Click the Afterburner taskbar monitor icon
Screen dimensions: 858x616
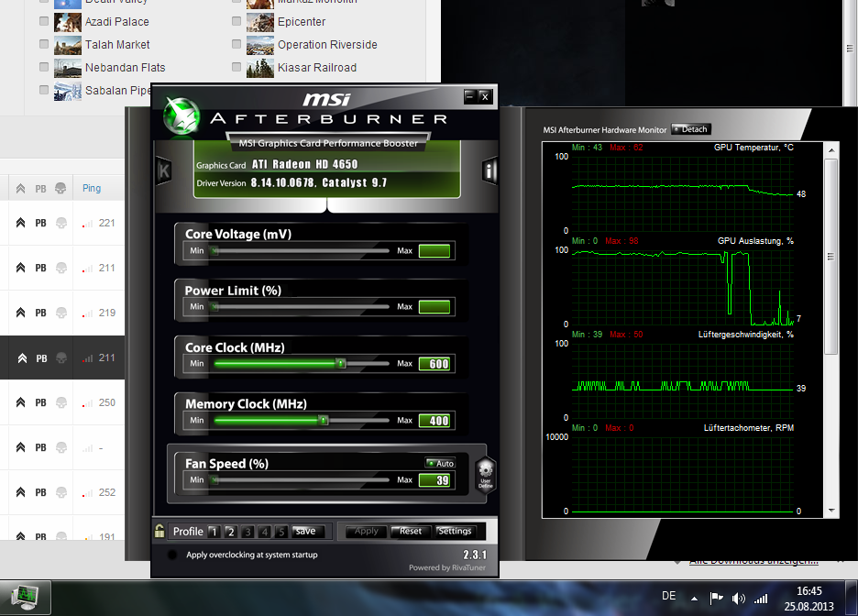[26, 598]
